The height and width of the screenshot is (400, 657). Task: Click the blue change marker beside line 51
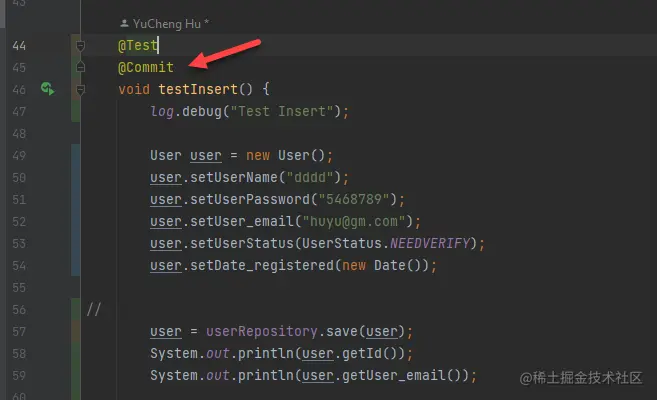[75, 199]
